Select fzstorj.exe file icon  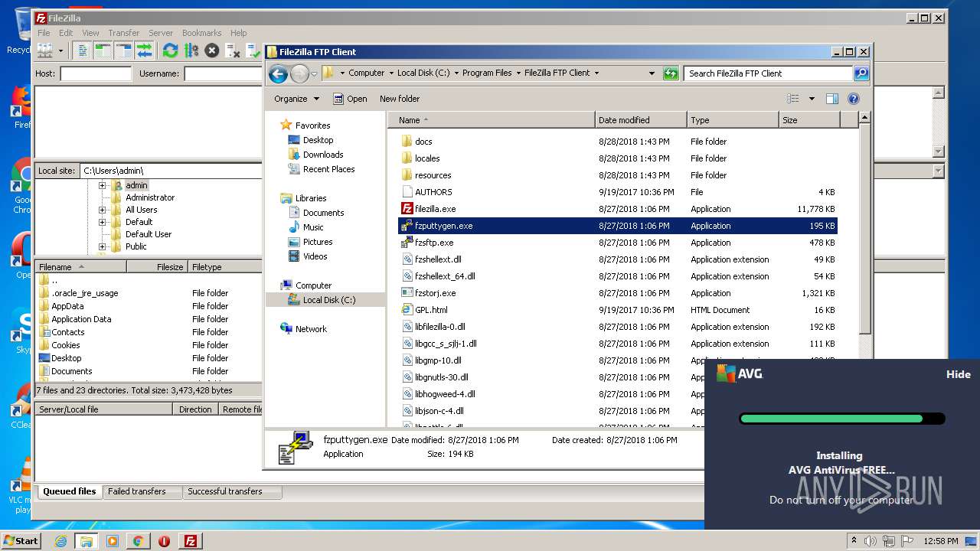click(407, 293)
